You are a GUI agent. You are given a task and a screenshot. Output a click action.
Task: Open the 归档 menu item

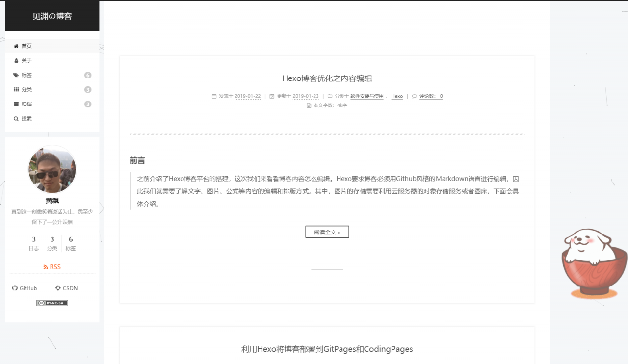(x=52, y=104)
